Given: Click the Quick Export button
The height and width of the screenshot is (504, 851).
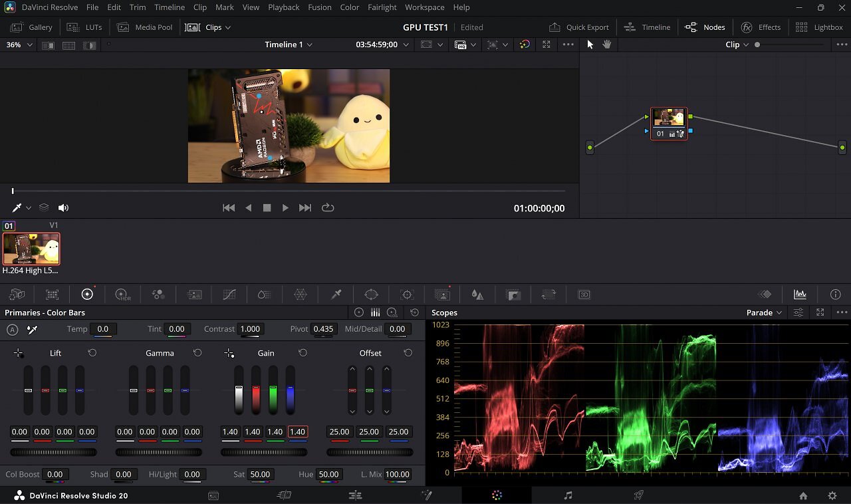Looking at the screenshot, I should [578, 27].
